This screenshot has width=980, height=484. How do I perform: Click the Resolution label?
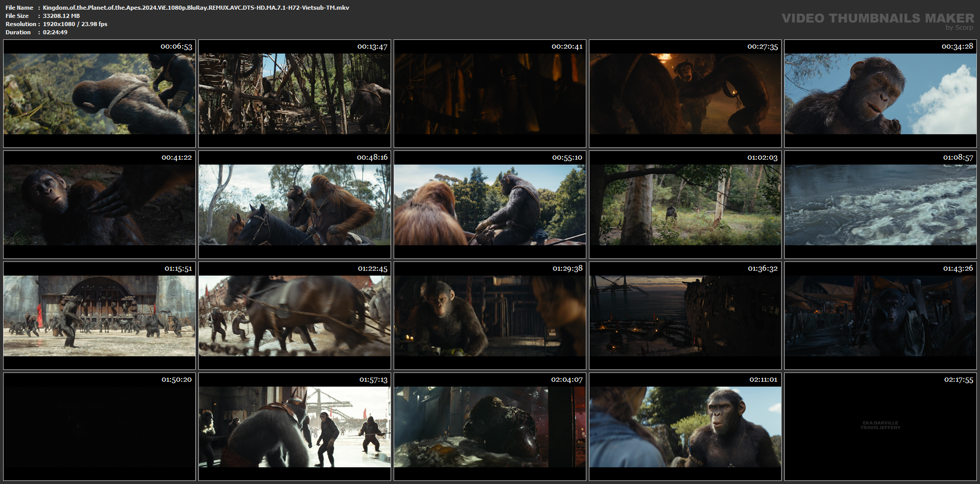tap(21, 24)
